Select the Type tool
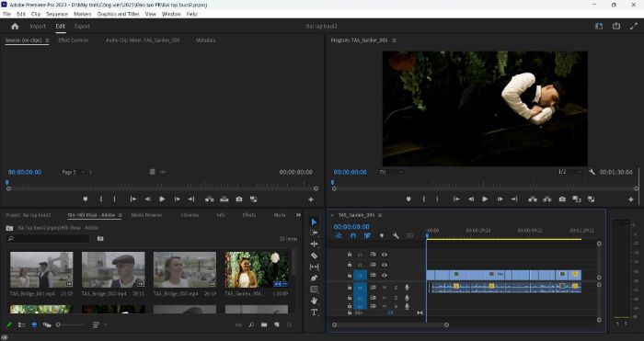The width and height of the screenshot is (644, 341). 315,313
